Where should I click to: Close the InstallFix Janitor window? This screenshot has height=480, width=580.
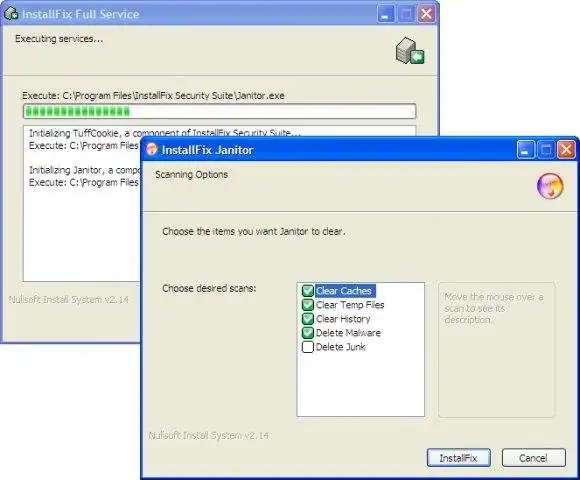click(566, 150)
